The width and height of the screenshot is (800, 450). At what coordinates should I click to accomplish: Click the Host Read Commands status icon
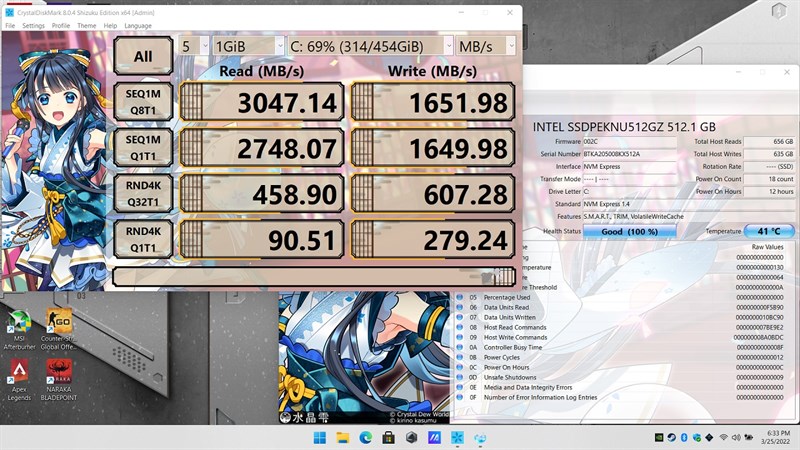click(460, 327)
